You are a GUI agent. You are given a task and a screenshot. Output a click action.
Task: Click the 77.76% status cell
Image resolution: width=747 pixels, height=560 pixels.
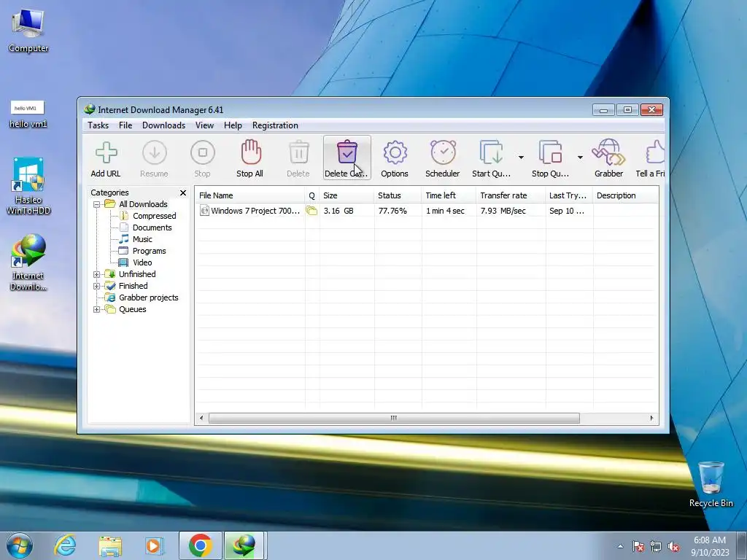[x=392, y=211]
